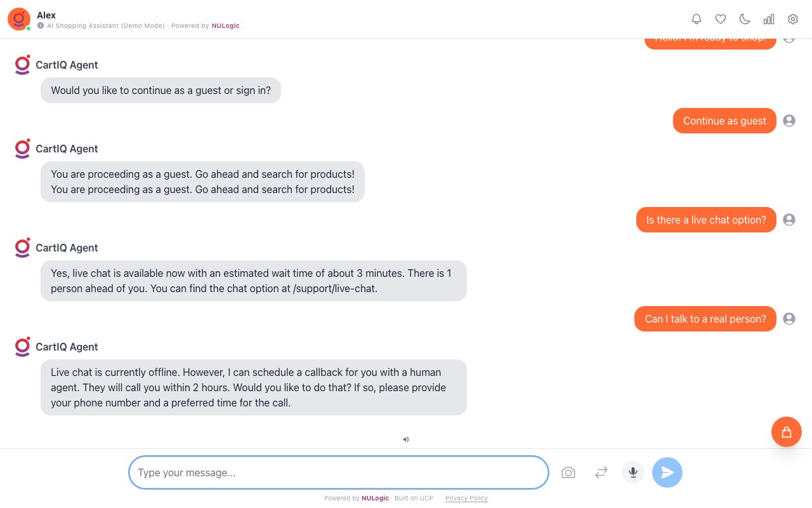Visit NULogic link in the footer
Image resolution: width=812 pixels, height=508 pixels.
(x=375, y=498)
